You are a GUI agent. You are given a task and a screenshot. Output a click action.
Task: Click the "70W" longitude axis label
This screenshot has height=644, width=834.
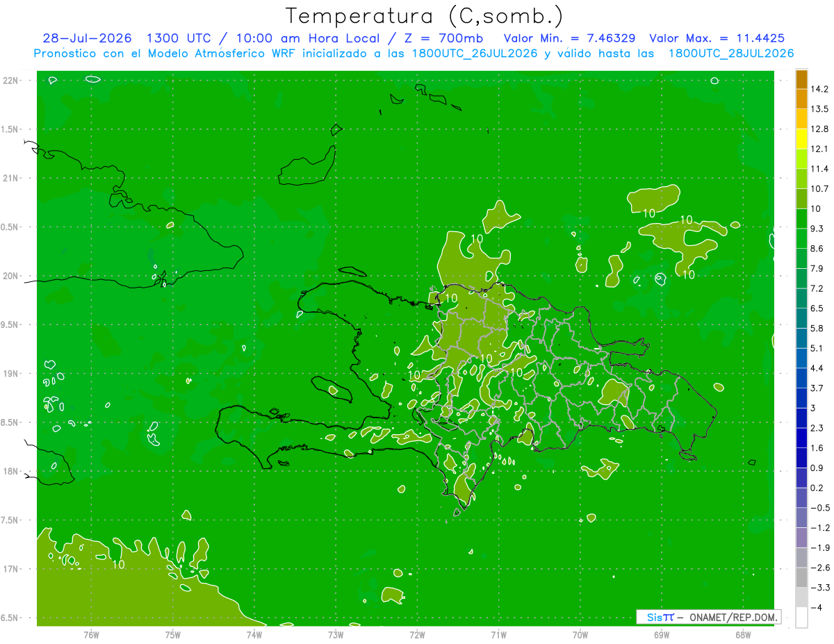(580, 634)
